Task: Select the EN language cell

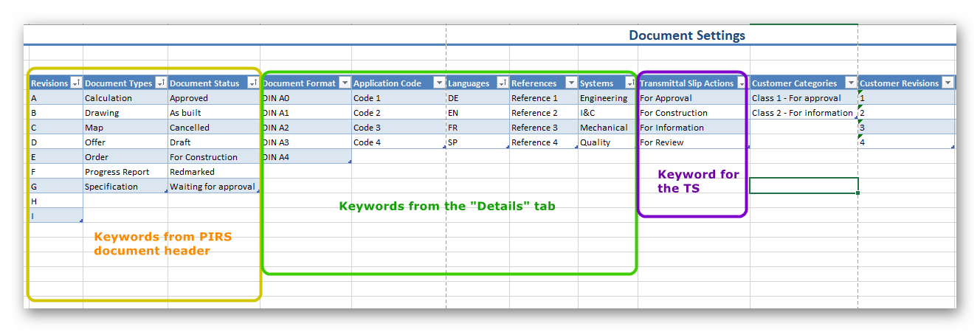Action: [477, 113]
